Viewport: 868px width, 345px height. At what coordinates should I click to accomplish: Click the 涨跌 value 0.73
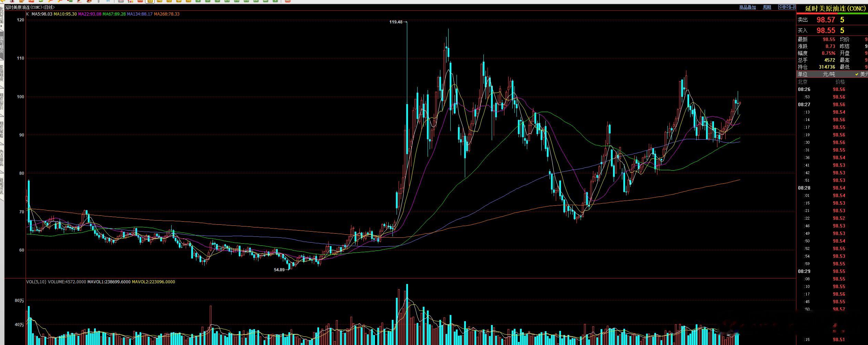point(830,46)
